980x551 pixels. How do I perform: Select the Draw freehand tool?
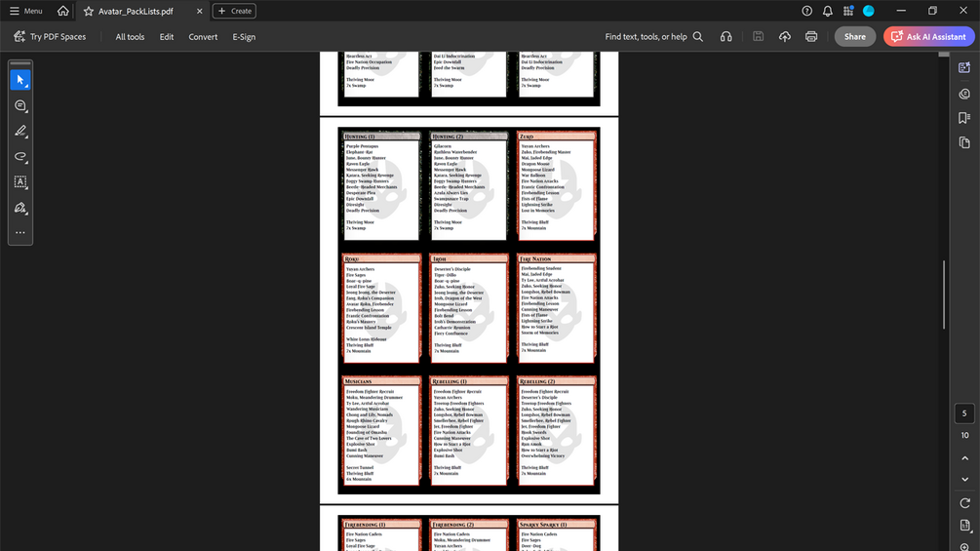point(20,157)
